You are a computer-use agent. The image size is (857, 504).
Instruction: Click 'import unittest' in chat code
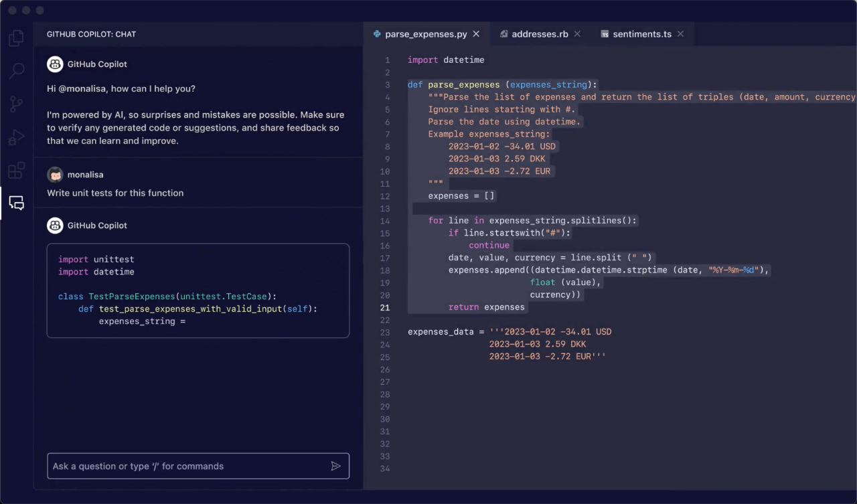96,260
